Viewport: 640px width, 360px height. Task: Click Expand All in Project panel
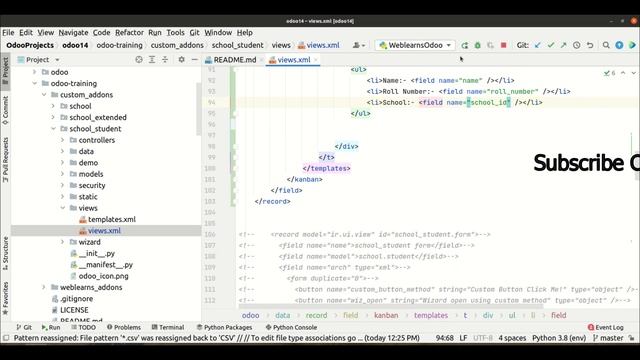click(x=152, y=60)
